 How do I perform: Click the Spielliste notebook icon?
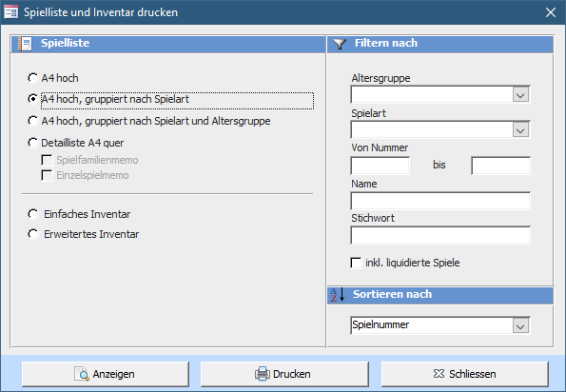(x=26, y=44)
